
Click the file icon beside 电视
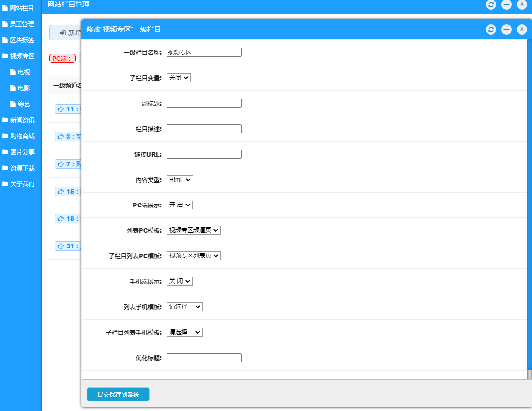tap(13, 72)
